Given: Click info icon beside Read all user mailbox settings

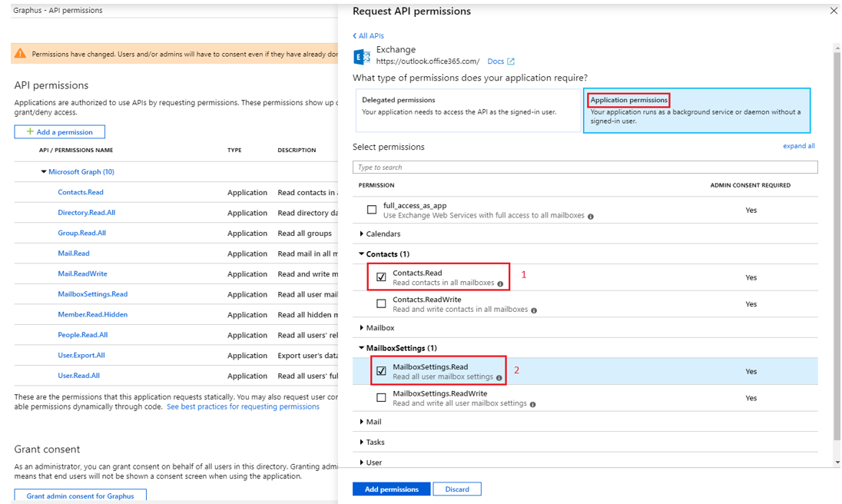Looking at the screenshot, I should [x=499, y=378].
